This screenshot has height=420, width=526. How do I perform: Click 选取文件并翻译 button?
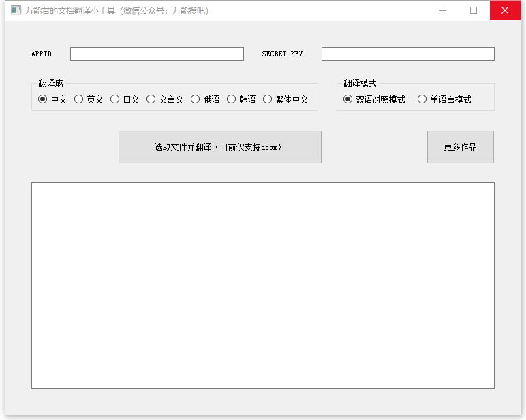(x=219, y=147)
